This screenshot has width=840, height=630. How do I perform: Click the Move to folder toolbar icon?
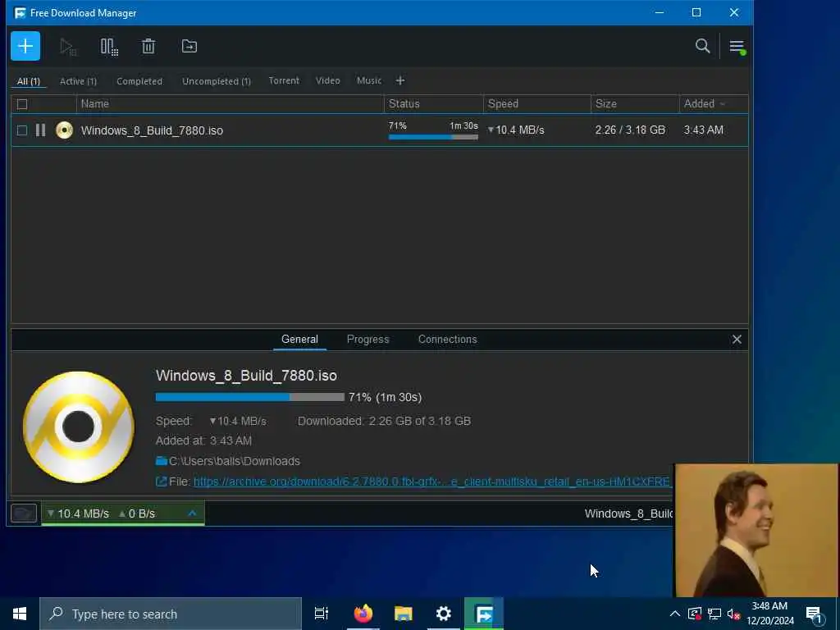coord(189,47)
